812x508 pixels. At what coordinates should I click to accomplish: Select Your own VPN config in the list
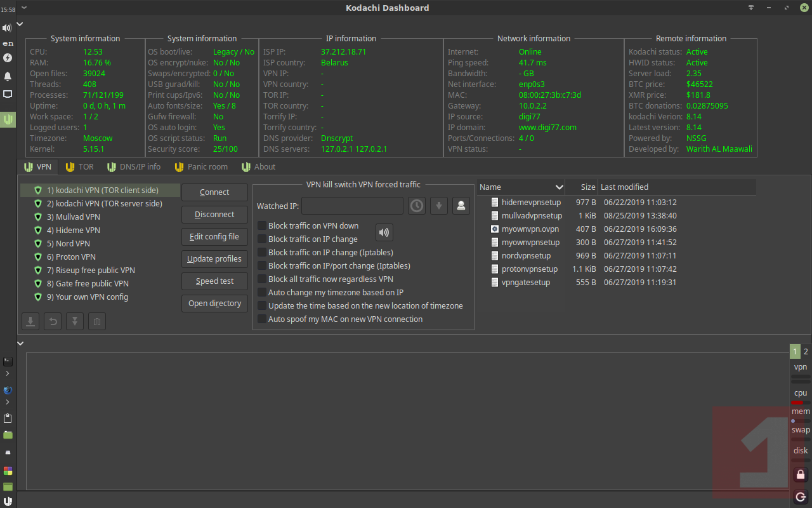[100, 297]
